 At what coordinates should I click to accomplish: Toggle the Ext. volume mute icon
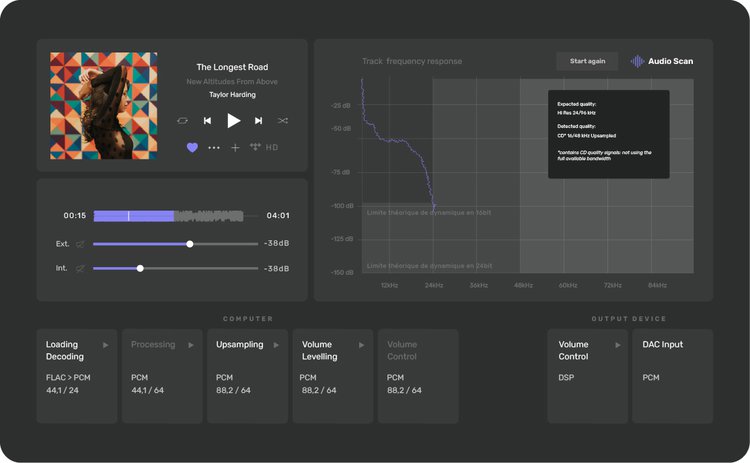tap(80, 244)
